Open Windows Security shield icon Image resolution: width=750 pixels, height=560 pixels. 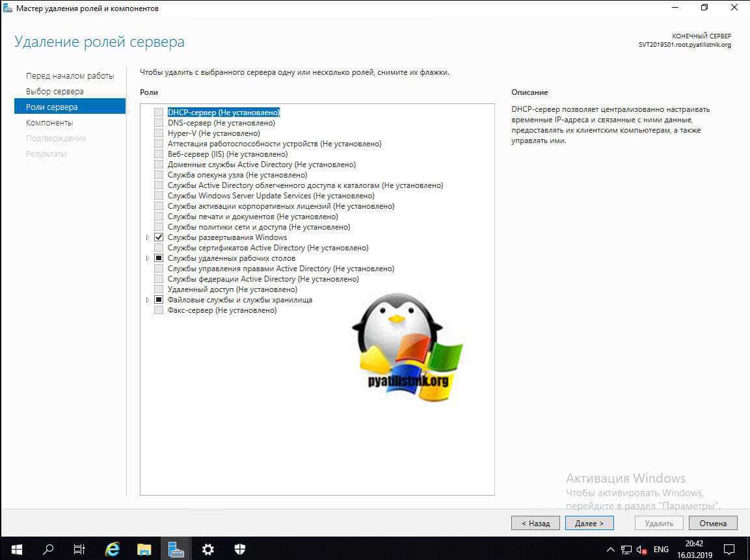tap(239, 549)
